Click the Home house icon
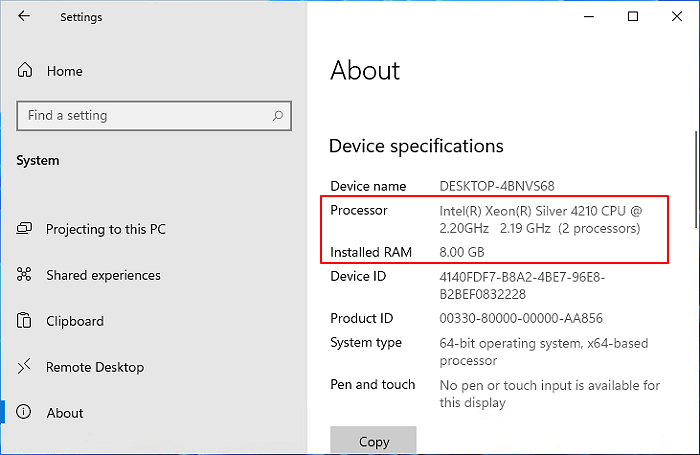Viewport: 700px width, 455px height. (26, 71)
